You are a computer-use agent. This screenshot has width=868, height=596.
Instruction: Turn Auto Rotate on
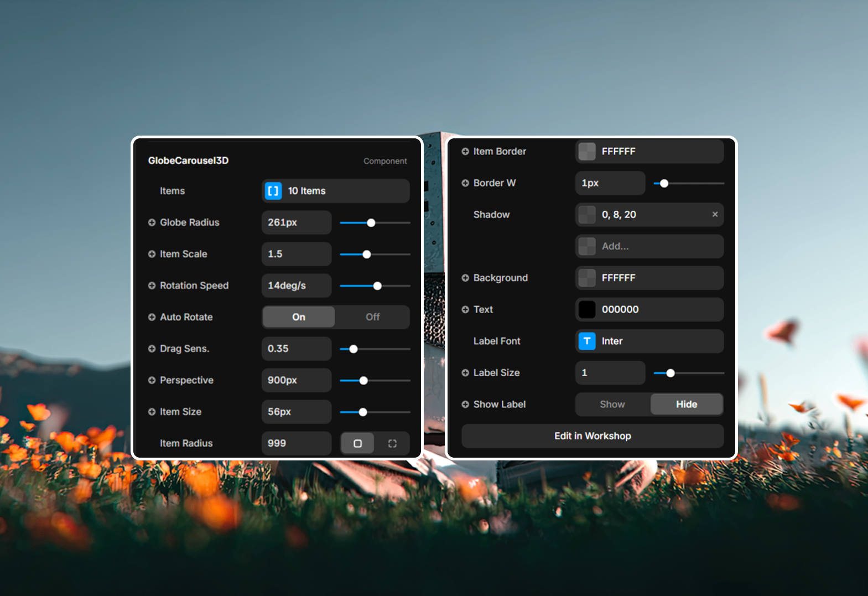(299, 317)
